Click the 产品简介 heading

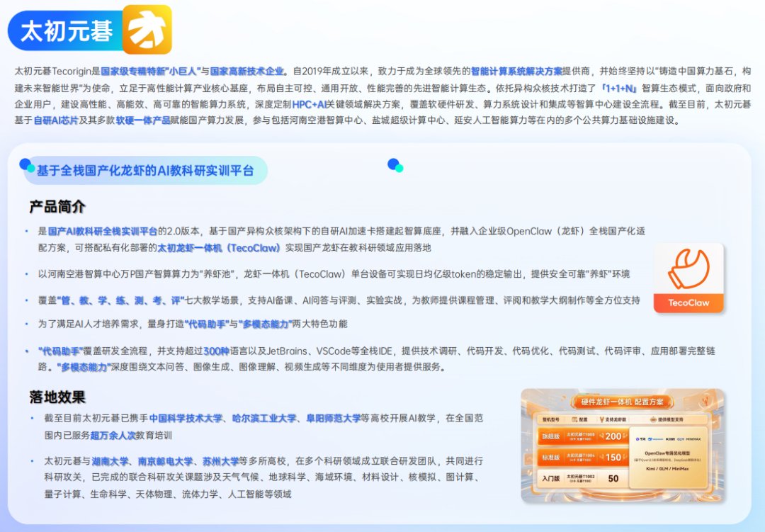pos(57,207)
